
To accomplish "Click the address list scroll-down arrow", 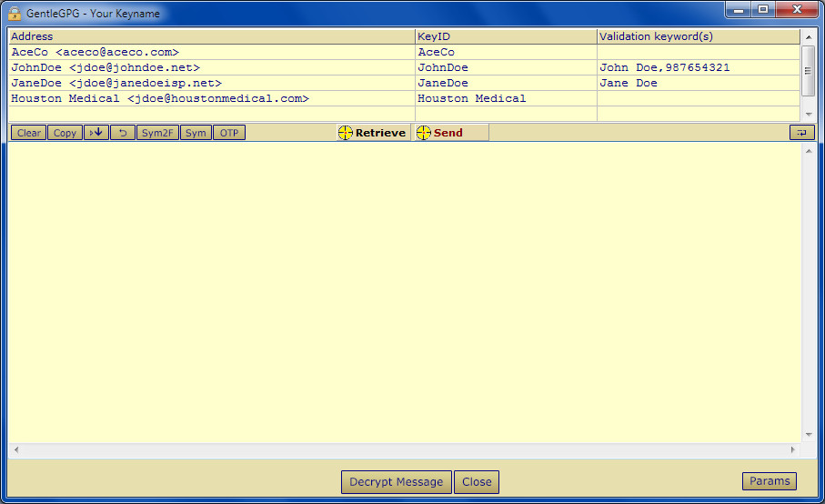I will point(808,114).
